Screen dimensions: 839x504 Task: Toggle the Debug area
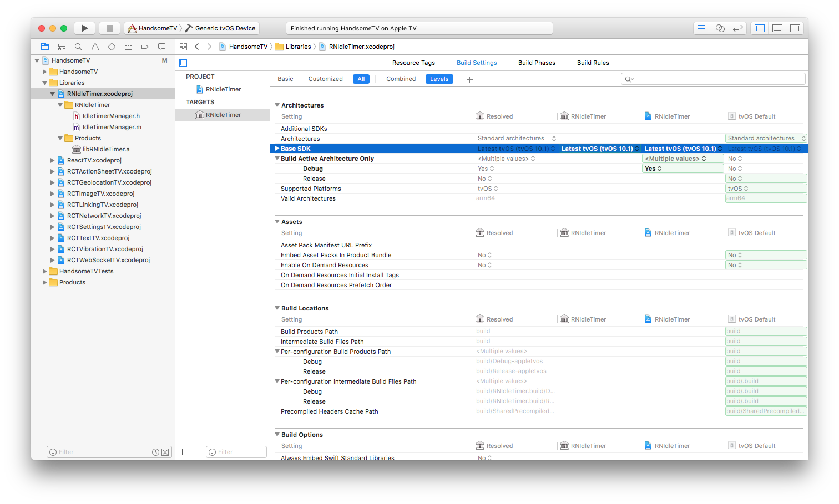pyautogui.click(x=777, y=28)
